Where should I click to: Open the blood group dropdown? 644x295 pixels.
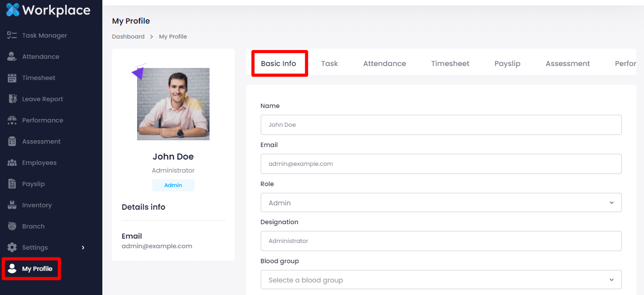click(440, 280)
